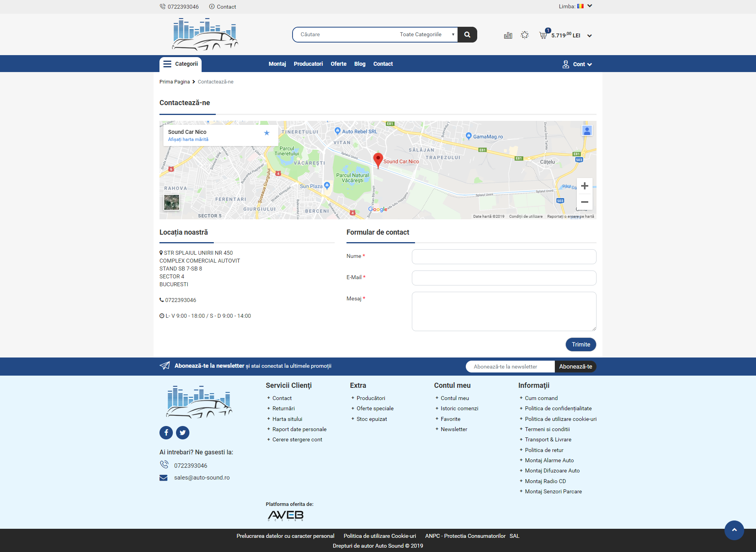This screenshot has height=552, width=756.
Task: Click the shopping cart icon
Action: pyautogui.click(x=543, y=35)
